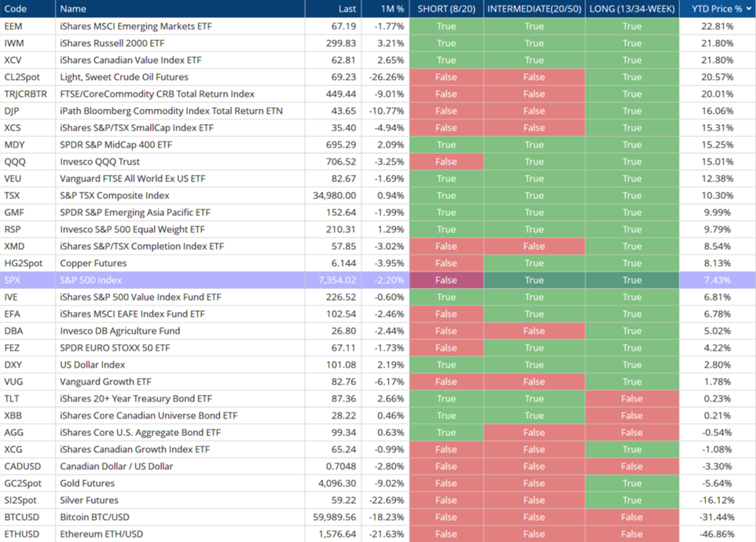Click the SHORT (8/20) column header

pyautogui.click(x=446, y=9)
